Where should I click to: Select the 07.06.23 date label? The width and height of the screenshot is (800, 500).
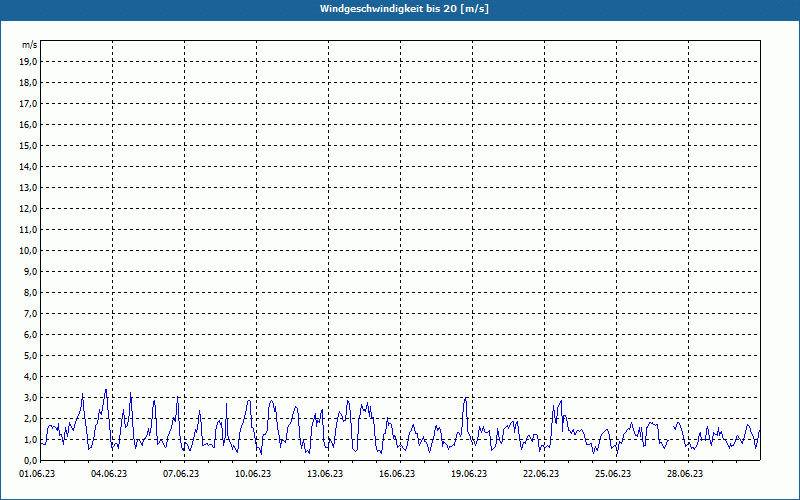pyautogui.click(x=181, y=474)
